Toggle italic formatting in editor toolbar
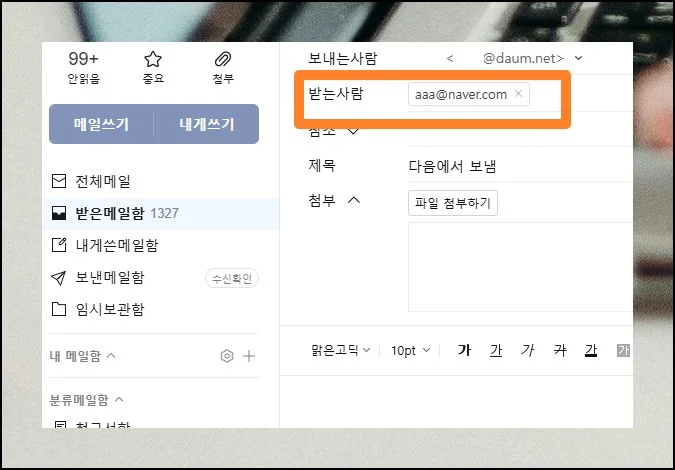This screenshot has width=675, height=470. (x=528, y=350)
